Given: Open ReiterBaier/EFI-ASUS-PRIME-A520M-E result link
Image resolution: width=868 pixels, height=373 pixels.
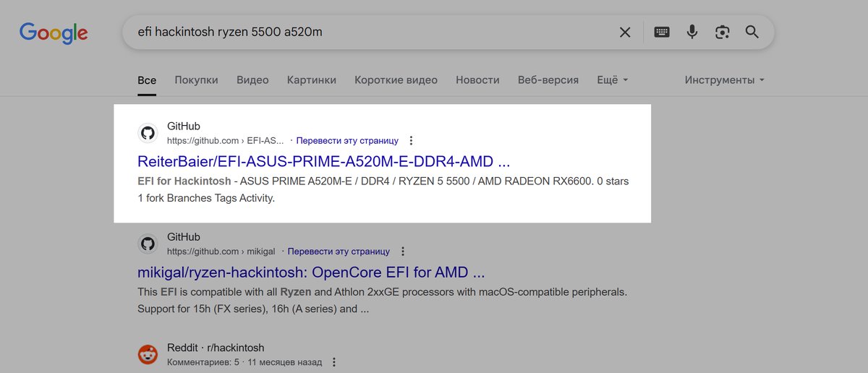Looking at the screenshot, I should tap(323, 160).
